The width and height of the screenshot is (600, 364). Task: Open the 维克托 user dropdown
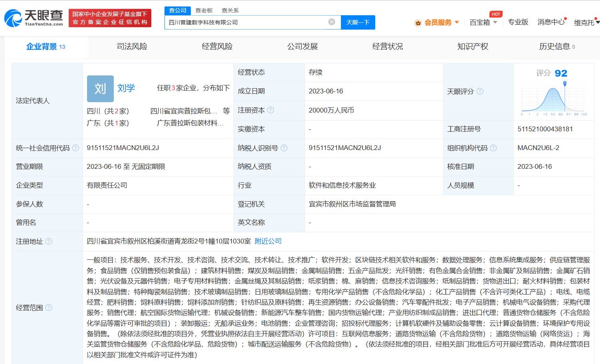586,22
